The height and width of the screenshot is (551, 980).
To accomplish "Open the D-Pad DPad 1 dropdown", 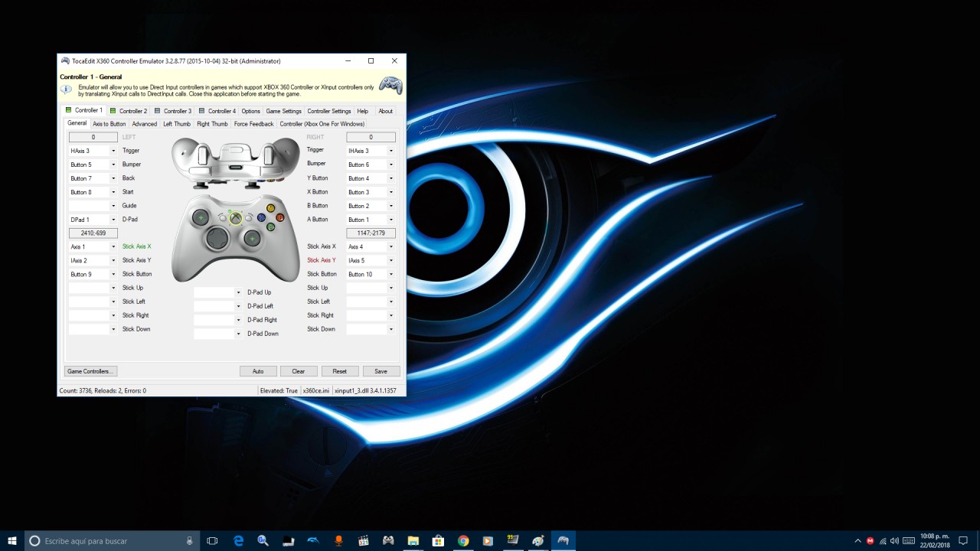I will (93, 220).
